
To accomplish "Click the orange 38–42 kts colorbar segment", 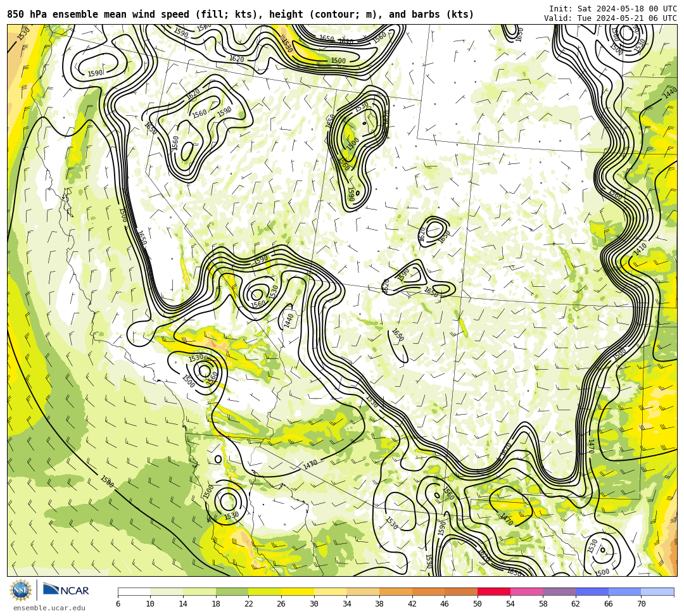I will tap(396, 591).
